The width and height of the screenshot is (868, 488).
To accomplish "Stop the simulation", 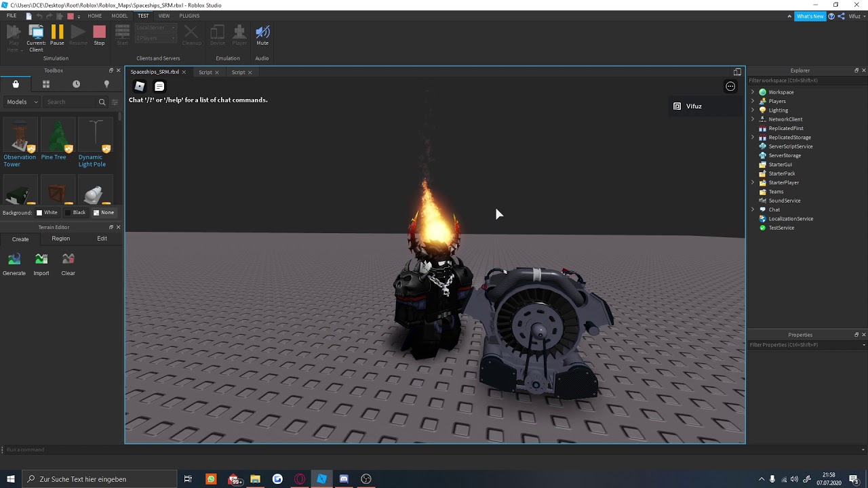I will coord(99,35).
